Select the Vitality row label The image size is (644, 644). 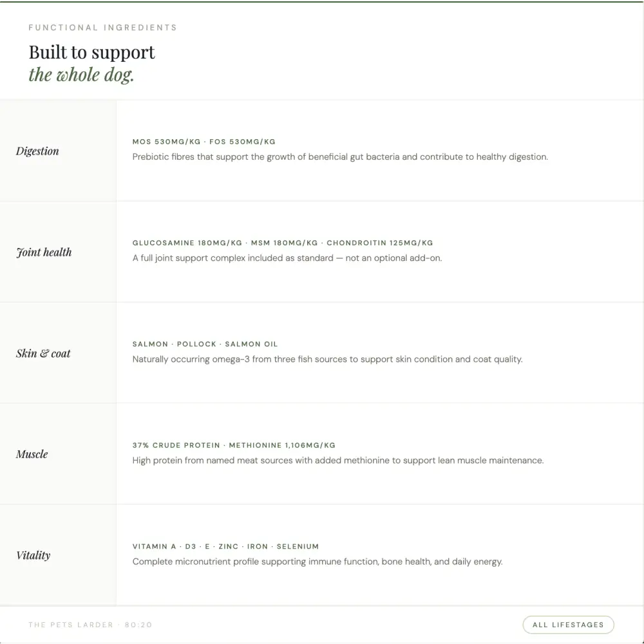pyautogui.click(x=33, y=555)
